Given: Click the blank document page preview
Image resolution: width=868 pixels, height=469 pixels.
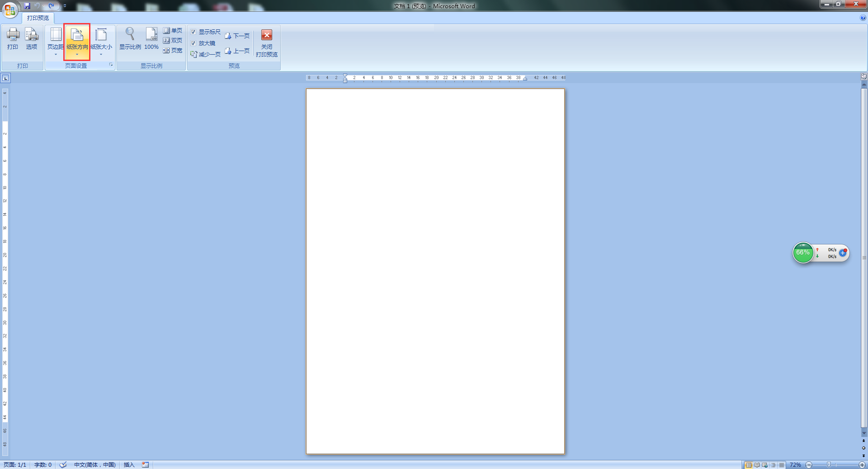Looking at the screenshot, I should 435,271.
